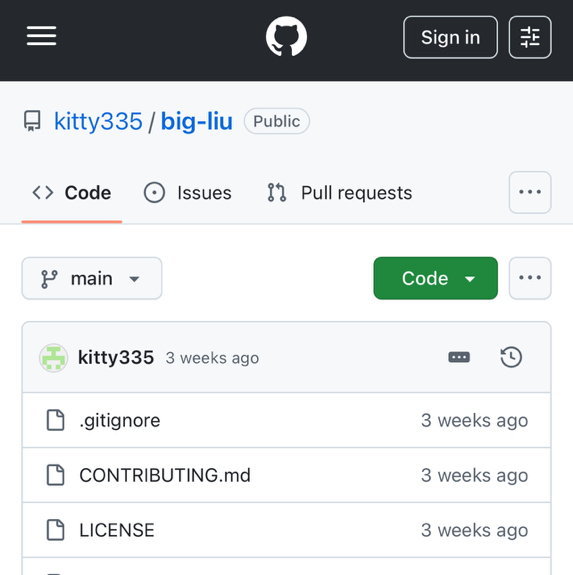The width and height of the screenshot is (573, 575).
Task: Click '3 weeks ago' in LICENSE row
Action: (474, 530)
